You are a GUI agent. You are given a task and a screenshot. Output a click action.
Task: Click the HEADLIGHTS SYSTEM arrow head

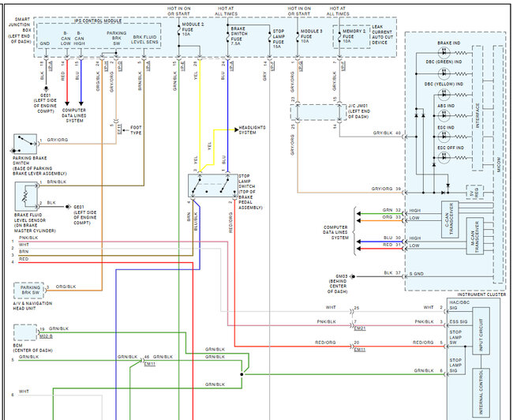(236, 129)
